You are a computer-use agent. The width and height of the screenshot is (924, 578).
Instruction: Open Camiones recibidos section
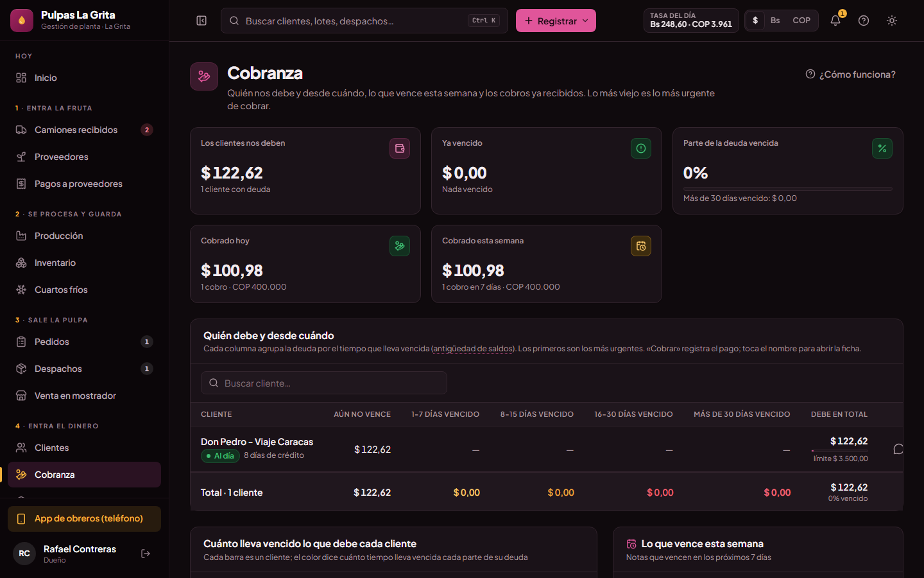84,130
